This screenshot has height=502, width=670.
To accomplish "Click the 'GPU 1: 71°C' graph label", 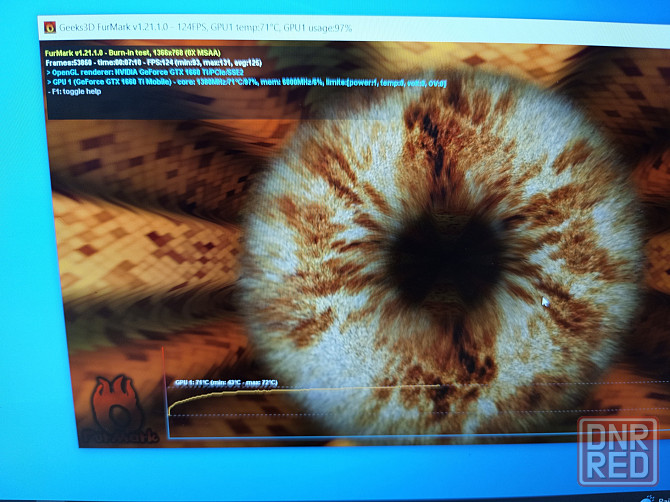I will (226, 382).
